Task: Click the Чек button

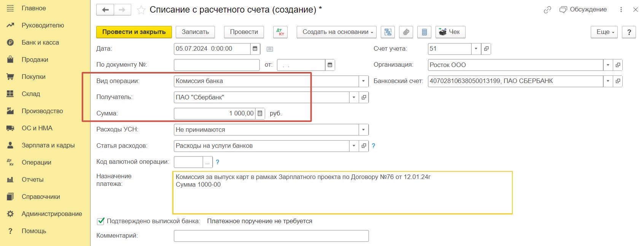Action: click(450, 32)
